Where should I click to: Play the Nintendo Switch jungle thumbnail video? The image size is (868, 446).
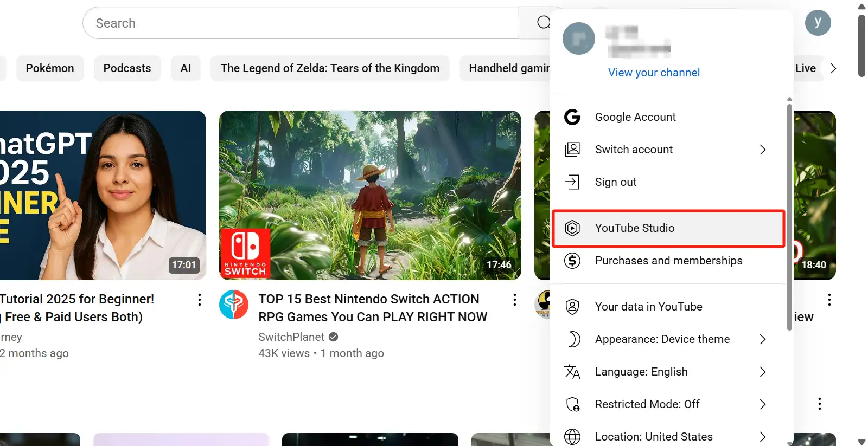coord(370,195)
